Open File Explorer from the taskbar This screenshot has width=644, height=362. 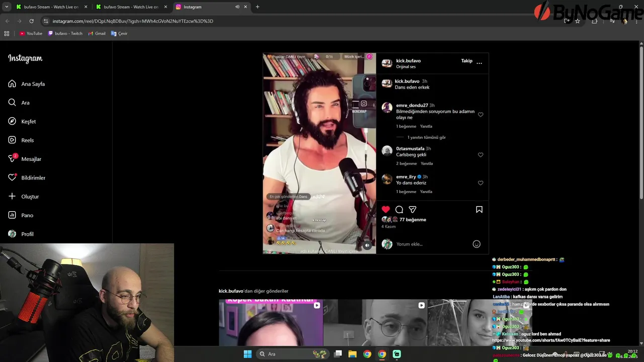tap(353, 354)
